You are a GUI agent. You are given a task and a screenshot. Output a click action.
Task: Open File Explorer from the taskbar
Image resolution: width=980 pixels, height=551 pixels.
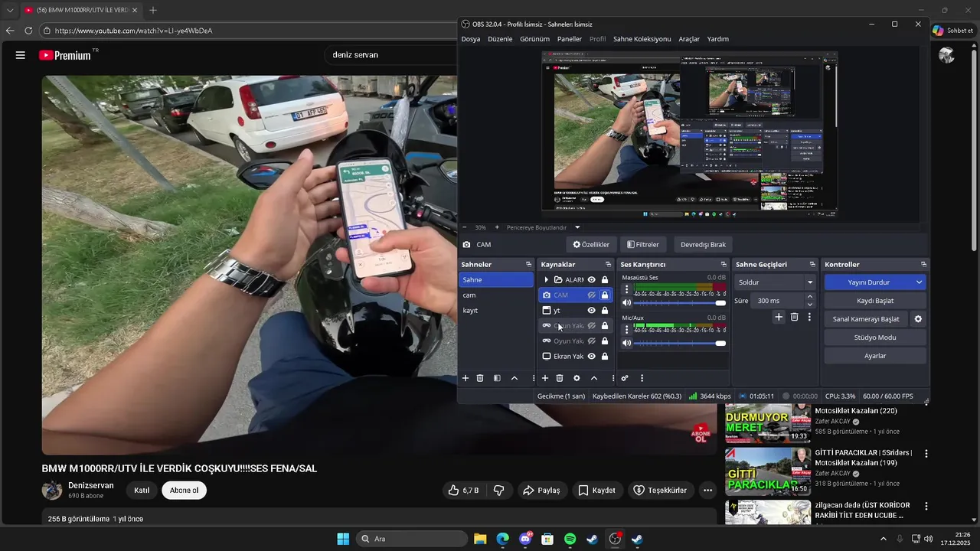pyautogui.click(x=480, y=539)
